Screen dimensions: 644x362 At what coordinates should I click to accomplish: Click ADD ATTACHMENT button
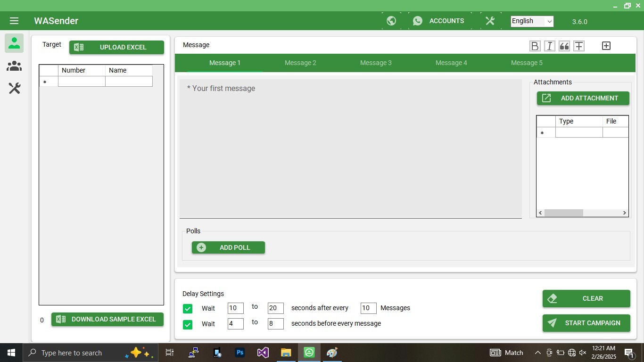[583, 98]
